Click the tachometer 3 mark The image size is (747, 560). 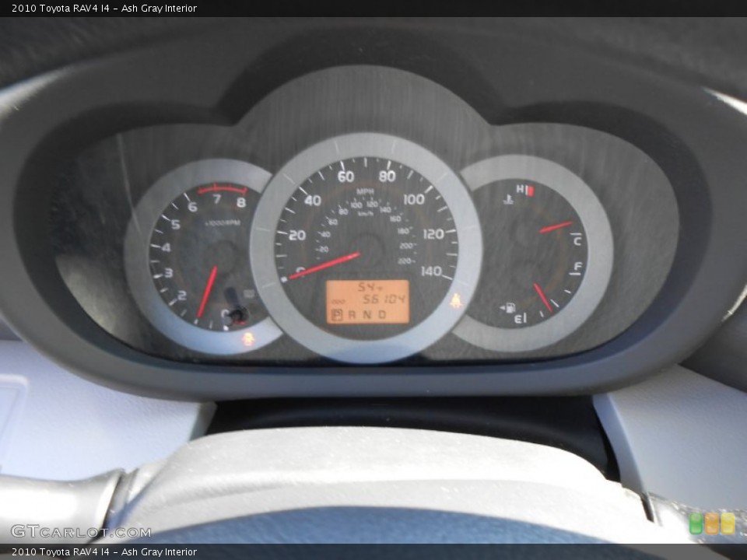pyautogui.click(x=168, y=273)
